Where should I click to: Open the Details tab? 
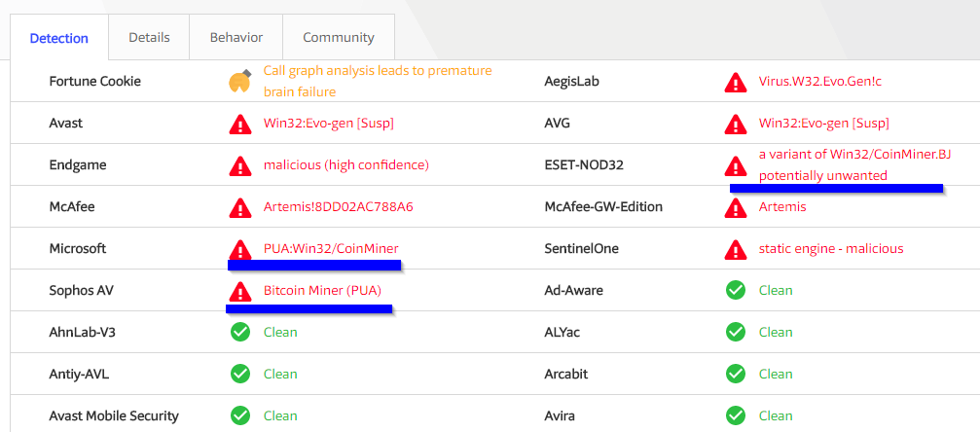click(x=149, y=38)
